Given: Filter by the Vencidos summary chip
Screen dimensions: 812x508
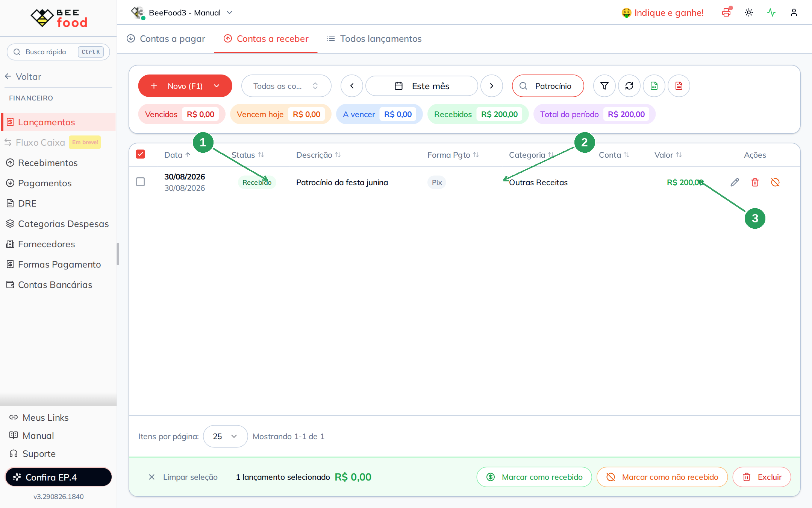Looking at the screenshot, I should click(x=182, y=114).
